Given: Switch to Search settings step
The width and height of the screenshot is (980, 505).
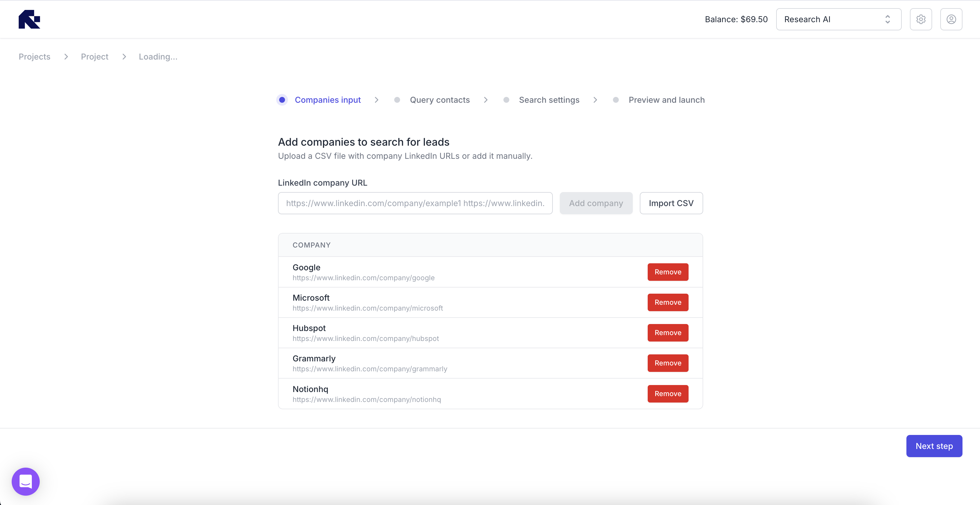Looking at the screenshot, I should click(549, 100).
